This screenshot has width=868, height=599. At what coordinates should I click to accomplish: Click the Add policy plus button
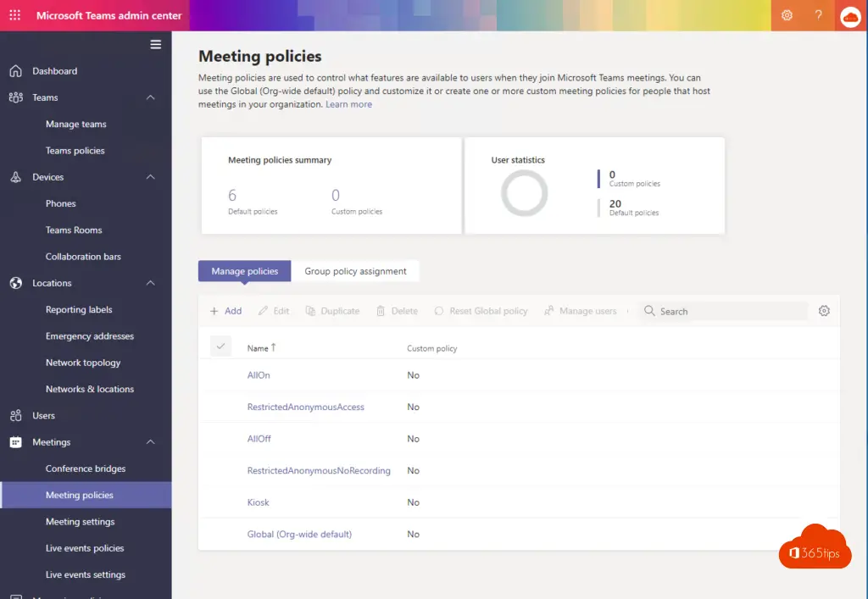226,311
